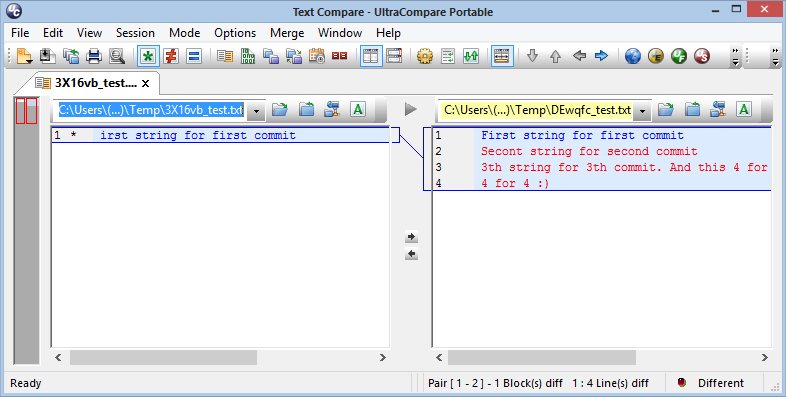The height and width of the screenshot is (397, 786).
Task: Click right pane green A encoding icon
Action: [x=744, y=109]
